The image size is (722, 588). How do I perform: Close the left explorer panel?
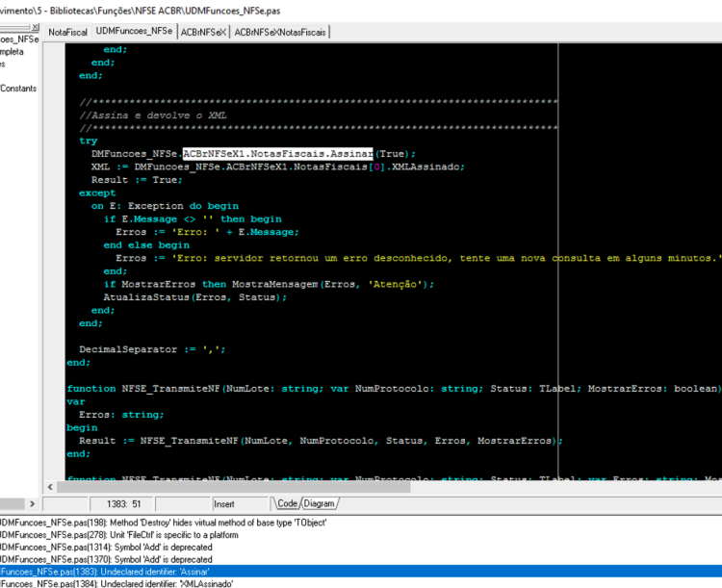(x=36, y=27)
